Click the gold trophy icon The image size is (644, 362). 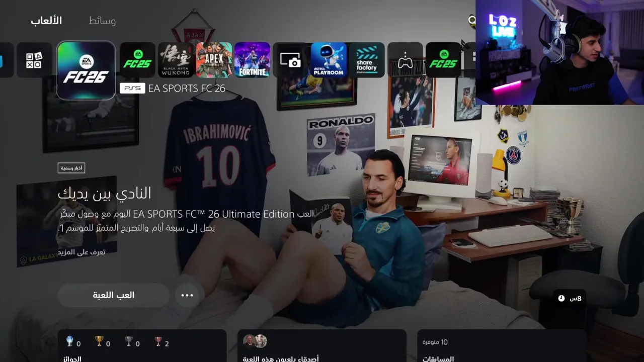(x=99, y=342)
